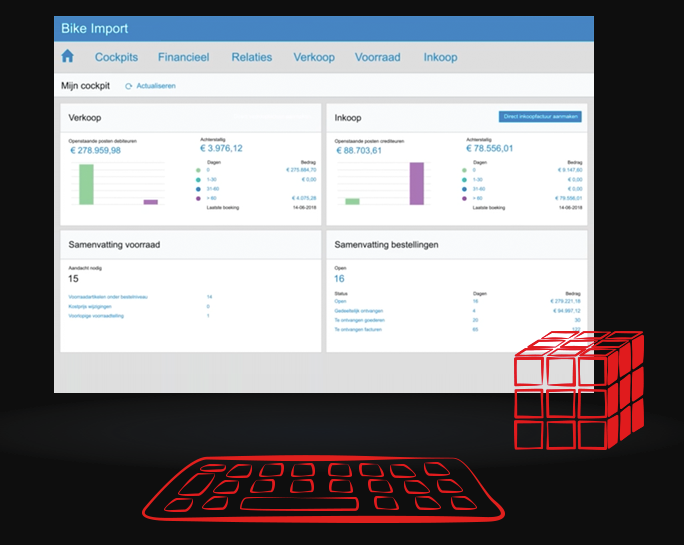
Task: Go to the Verkoop menu
Action: click(x=314, y=57)
